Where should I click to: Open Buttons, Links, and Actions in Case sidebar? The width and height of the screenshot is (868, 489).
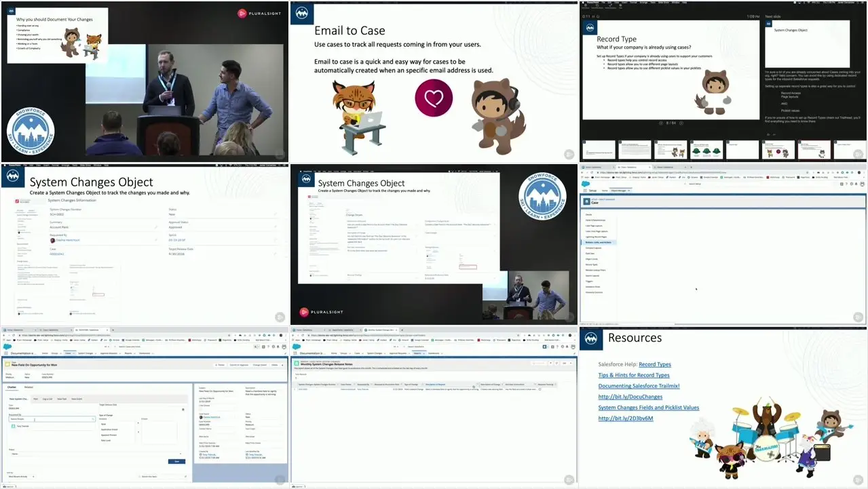pos(598,242)
